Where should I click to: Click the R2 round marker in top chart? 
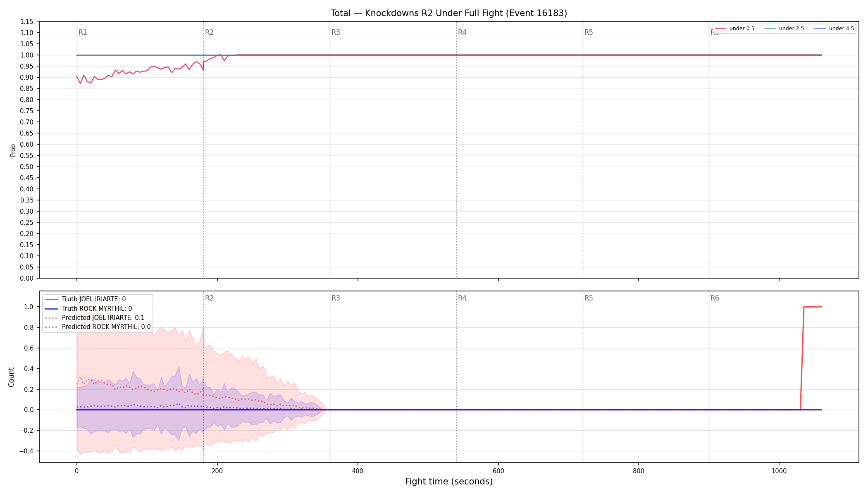209,32
